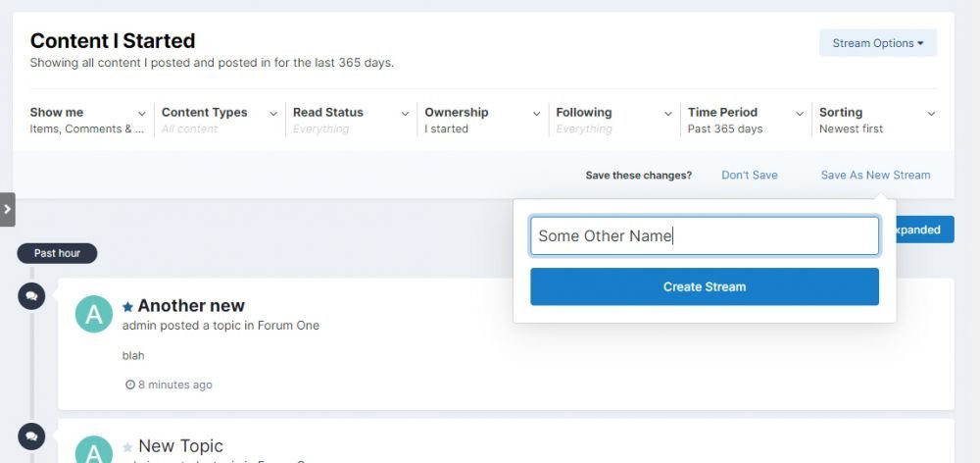Expand the left sidebar arrow tab
The width and height of the screenshot is (980, 463).
click(x=7, y=209)
